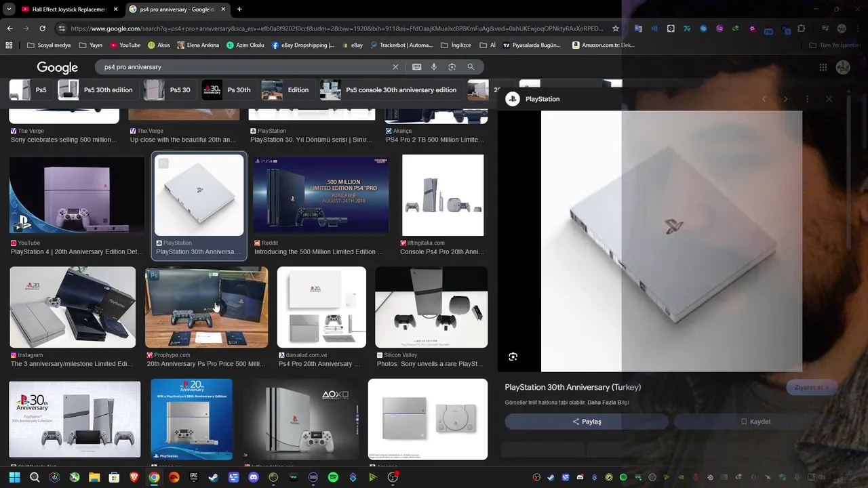Open Silicon Valley Sony unveils thumbnail

(x=431, y=307)
